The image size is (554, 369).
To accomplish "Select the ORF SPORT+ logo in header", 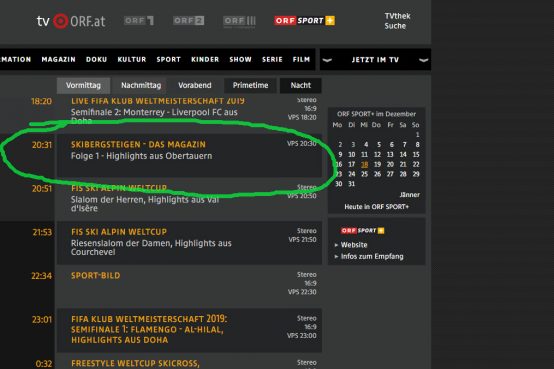I will (x=305, y=21).
